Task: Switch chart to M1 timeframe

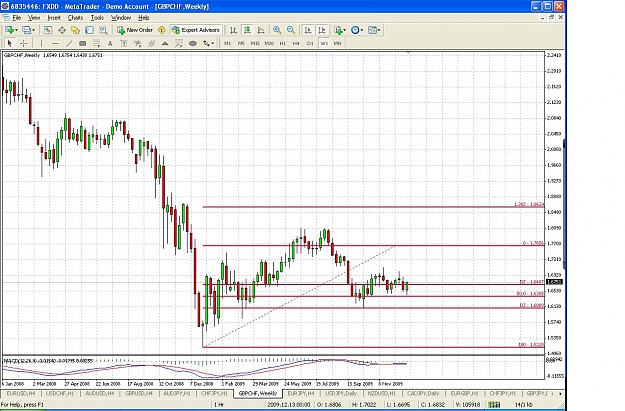Action: tap(227, 43)
